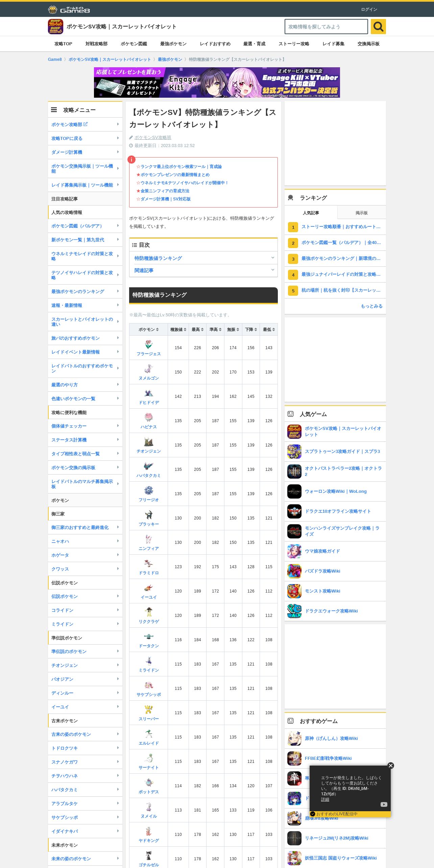
Task: Open the ウォーロン Wiki game icon
Action: [x=294, y=491]
